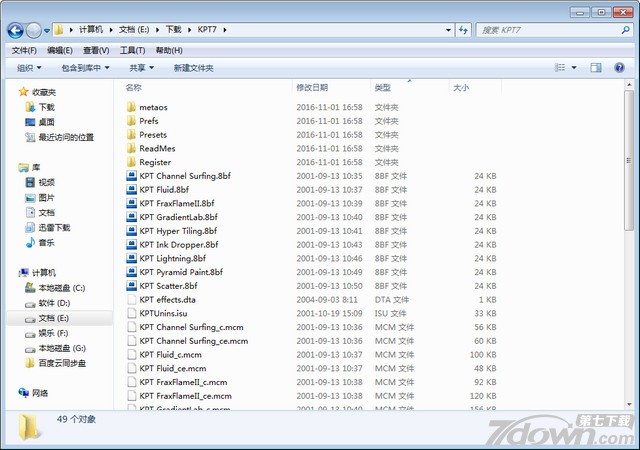640x450 pixels.
Task: Select KPT FraxFlameII.8bf file icon
Action: coord(131,203)
